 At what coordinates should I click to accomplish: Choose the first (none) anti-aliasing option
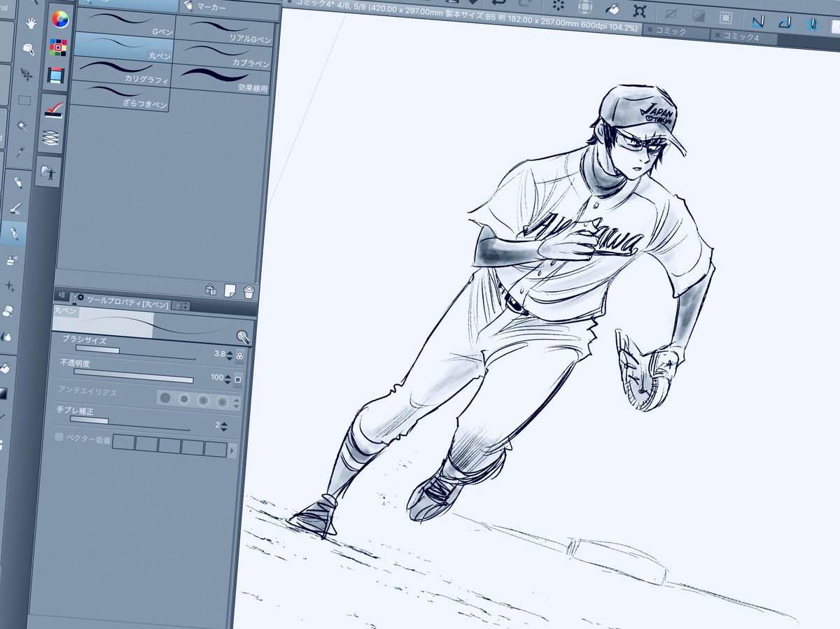coord(165,397)
